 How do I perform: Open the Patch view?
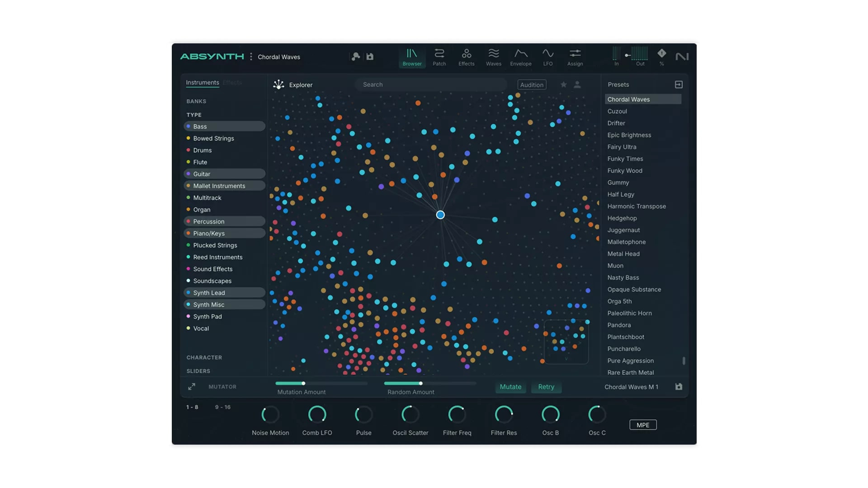click(x=439, y=57)
